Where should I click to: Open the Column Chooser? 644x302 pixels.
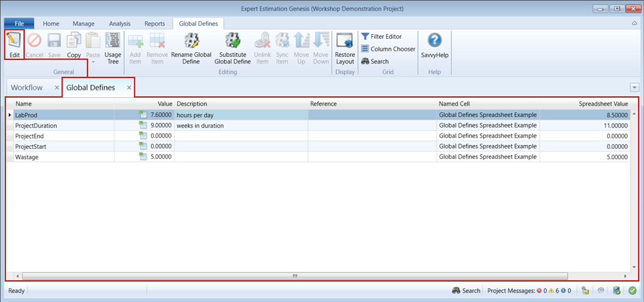click(388, 49)
